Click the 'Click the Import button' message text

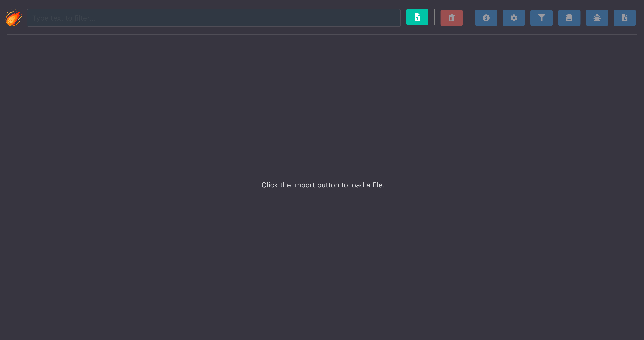(x=323, y=185)
